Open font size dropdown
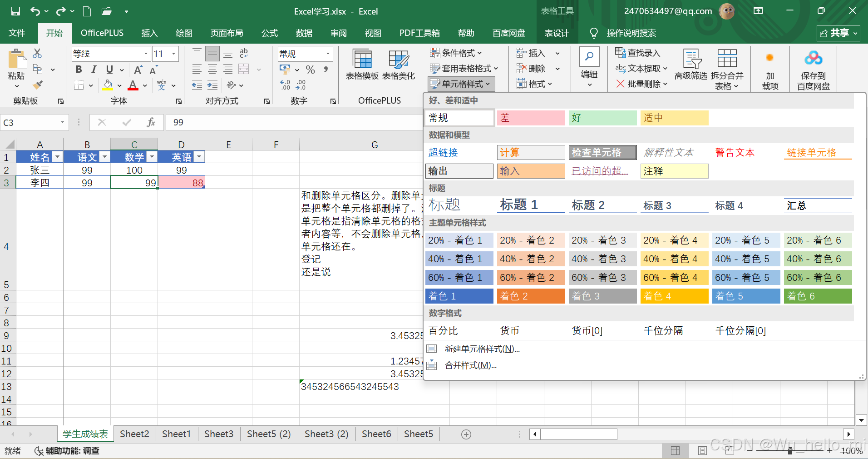Viewport: 868px width, 459px height. click(x=173, y=54)
